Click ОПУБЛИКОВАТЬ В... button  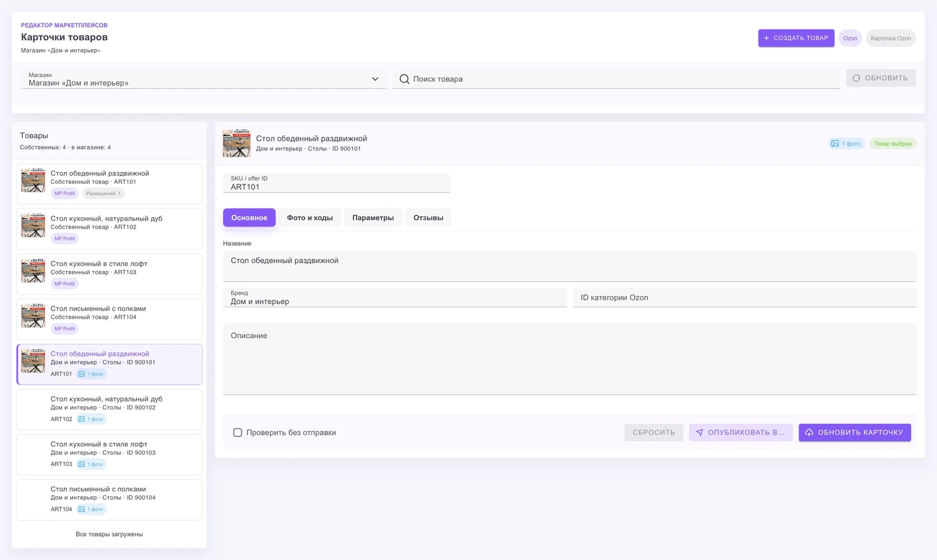coord(741,432)
